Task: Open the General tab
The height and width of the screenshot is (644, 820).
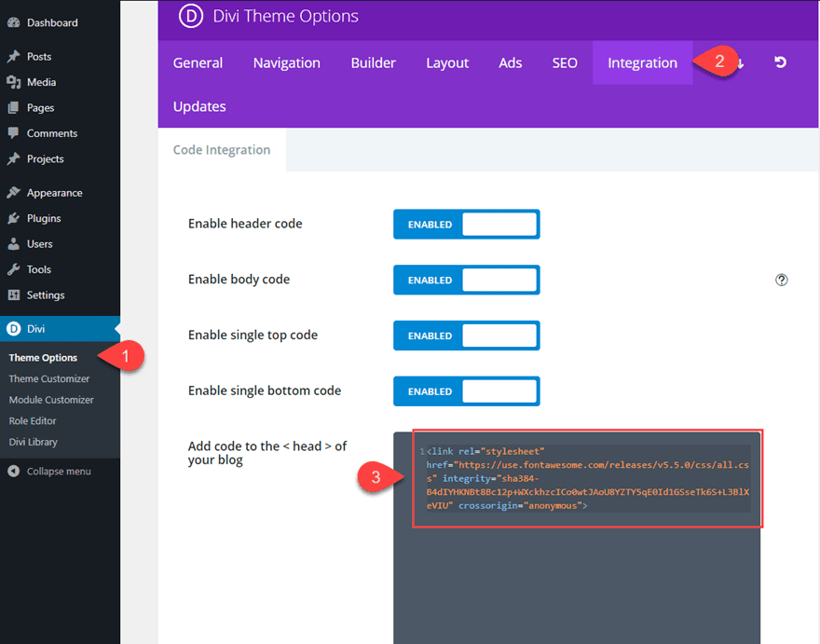Action: coord(198,62)
